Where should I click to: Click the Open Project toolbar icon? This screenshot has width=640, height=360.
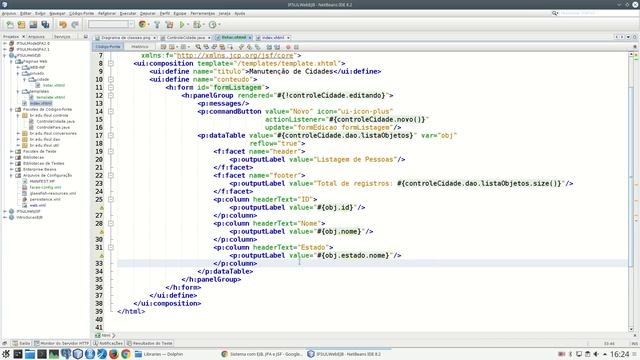(x=33, y=24)
